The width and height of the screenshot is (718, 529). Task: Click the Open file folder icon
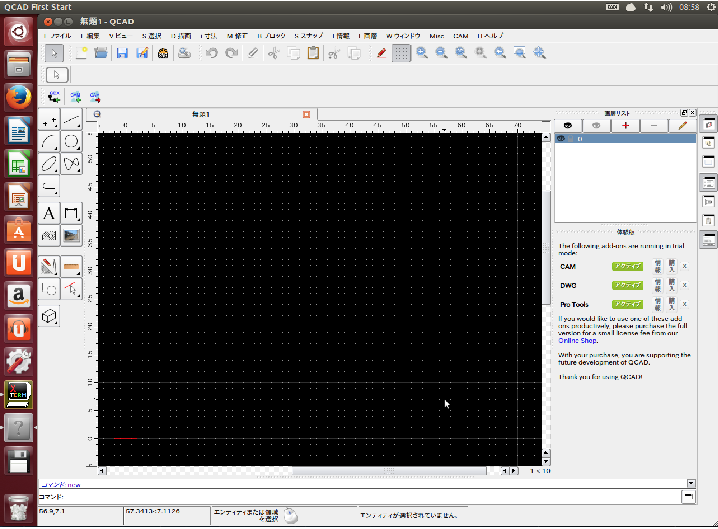coord(101,53)
